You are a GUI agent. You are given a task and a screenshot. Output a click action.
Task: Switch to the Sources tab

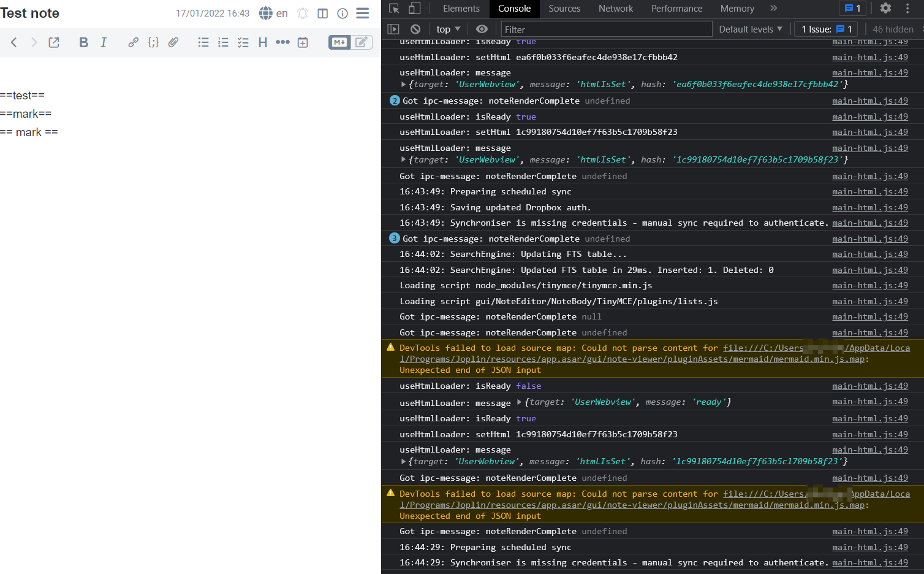click(564, 9)
